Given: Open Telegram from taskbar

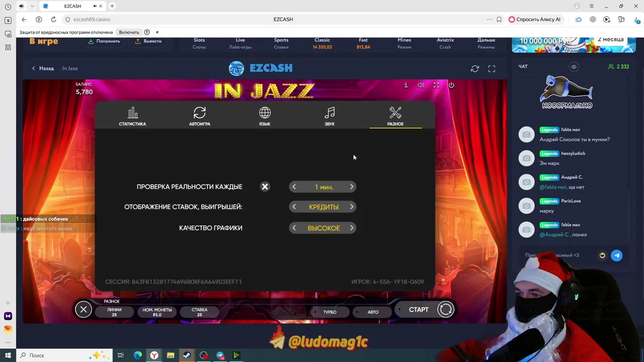Looking at the screenshot, I should (220, 355).
